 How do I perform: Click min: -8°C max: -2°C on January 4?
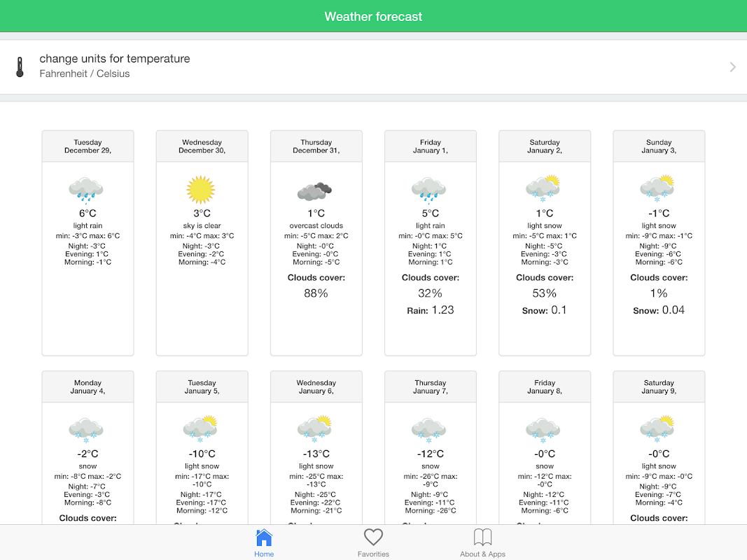88,476
